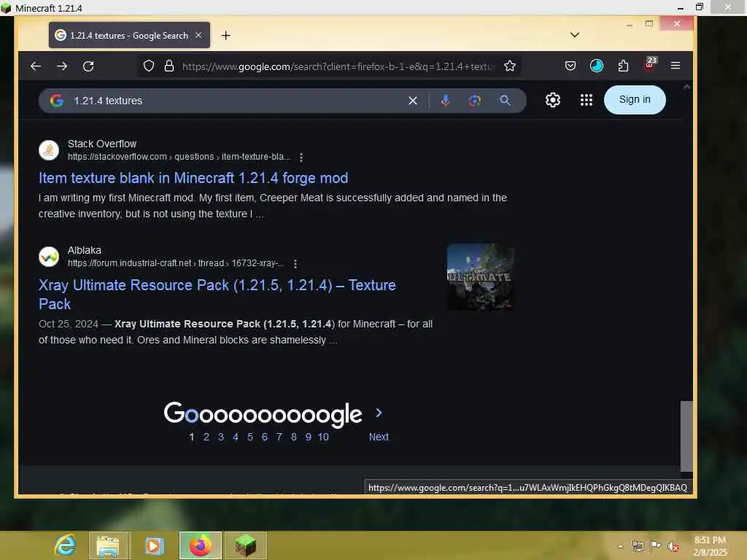
Task: Open the blue circular account icon in toolbar
Action: (597, 66)
